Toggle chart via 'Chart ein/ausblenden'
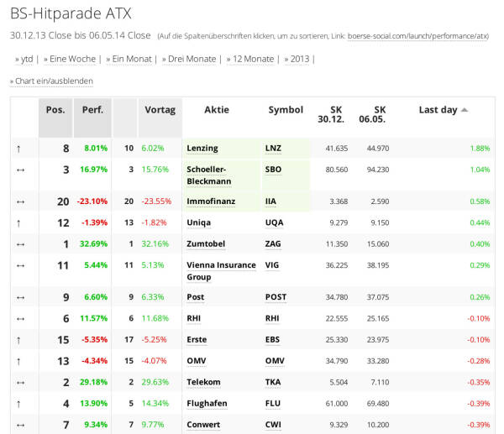Viewport: 504px width, 434px height. point(51,81)
